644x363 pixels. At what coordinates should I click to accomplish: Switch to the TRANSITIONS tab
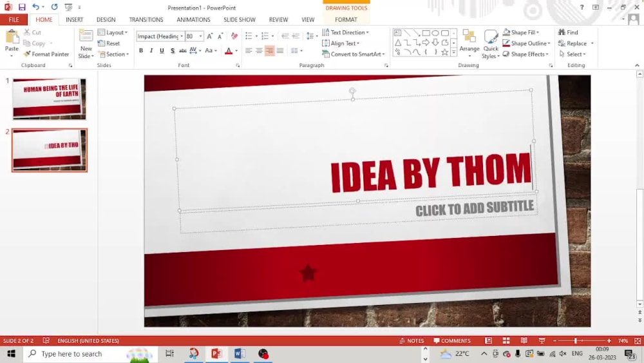tap(146, 19)
